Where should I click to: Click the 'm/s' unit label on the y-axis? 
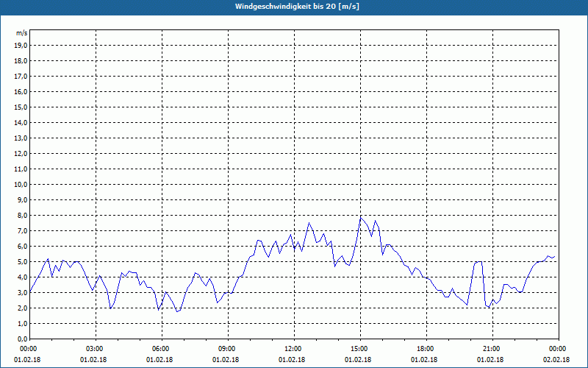point(21,33)
